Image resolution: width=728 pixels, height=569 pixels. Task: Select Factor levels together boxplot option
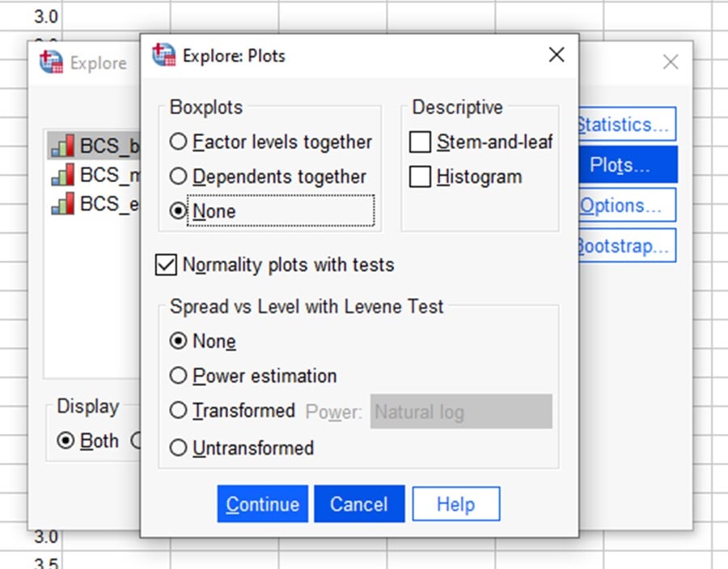coord(179,142)
